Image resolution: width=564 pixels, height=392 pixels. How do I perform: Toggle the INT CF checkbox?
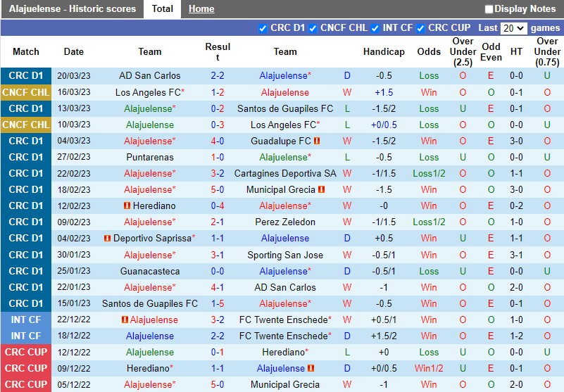point(375,28)
